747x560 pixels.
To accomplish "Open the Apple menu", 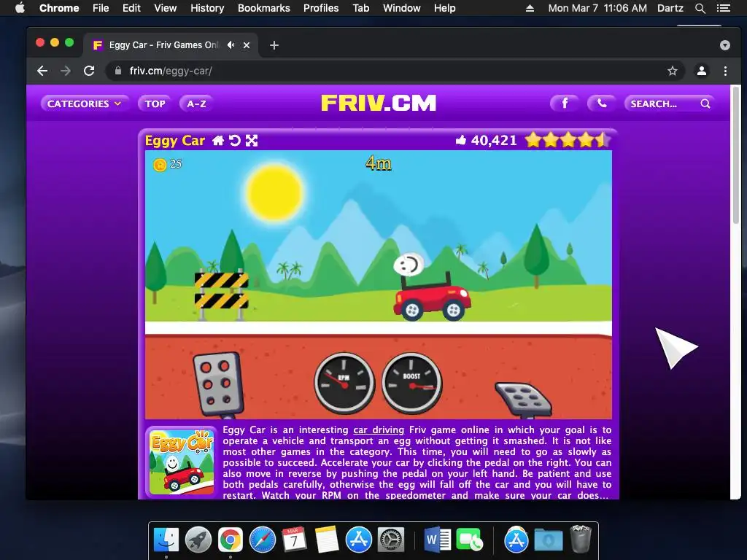I will (20, 8).
